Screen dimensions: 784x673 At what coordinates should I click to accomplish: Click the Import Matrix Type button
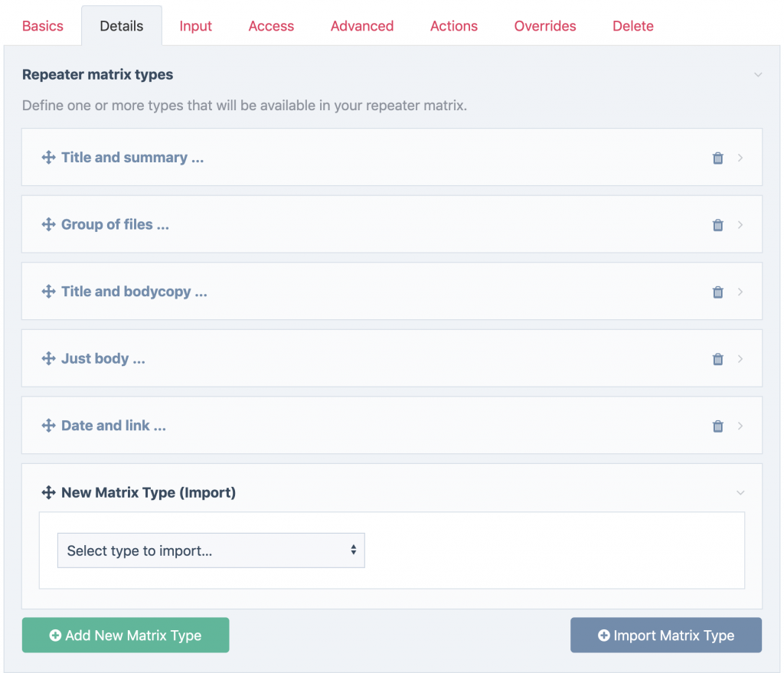click(x=666, y=635)
